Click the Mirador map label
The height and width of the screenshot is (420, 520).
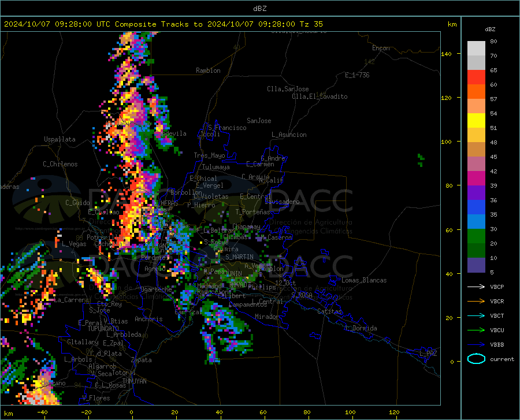(267, 317)
